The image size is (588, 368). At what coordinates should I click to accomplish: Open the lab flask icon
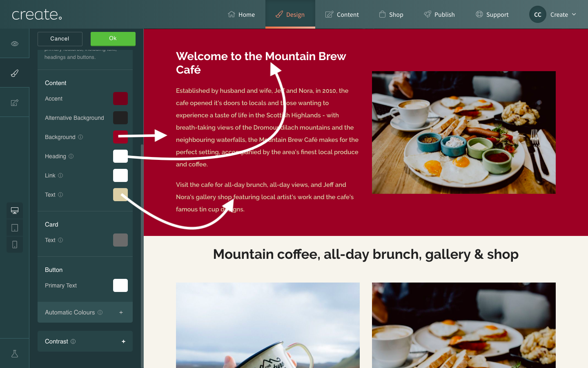click(x=15, y=354)
